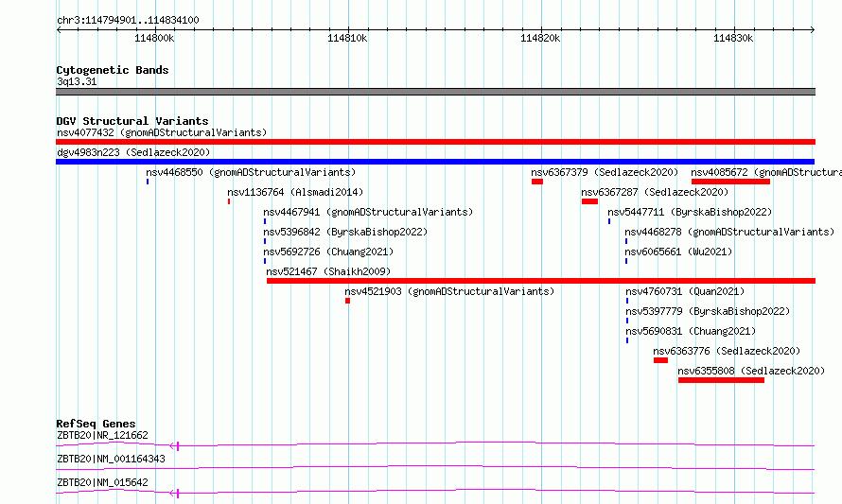The height and width of the screenshot is (504, 842).
Task: Open the nsv6065661 Wu2021 label
Action: point(678,252)
